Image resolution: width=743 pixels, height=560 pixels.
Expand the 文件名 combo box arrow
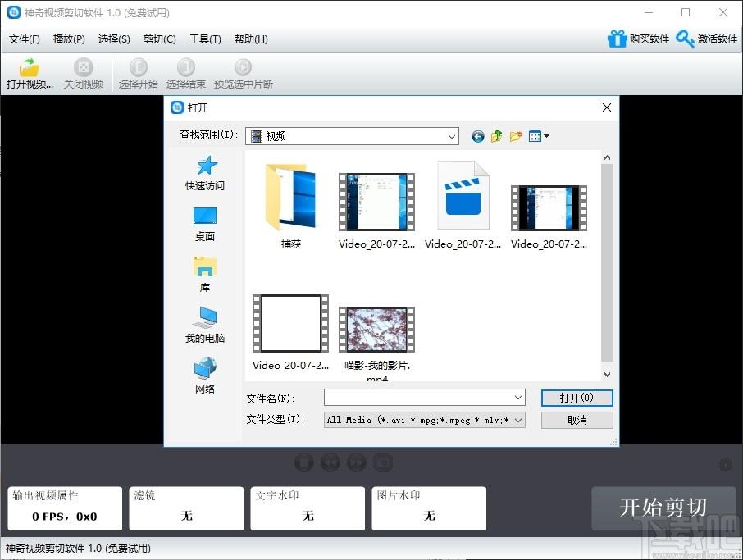pyautogui.click(x=518, y=398)
